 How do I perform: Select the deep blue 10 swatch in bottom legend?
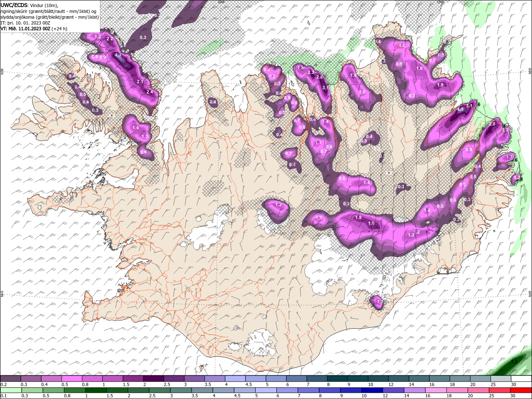[x=372, y=390]
